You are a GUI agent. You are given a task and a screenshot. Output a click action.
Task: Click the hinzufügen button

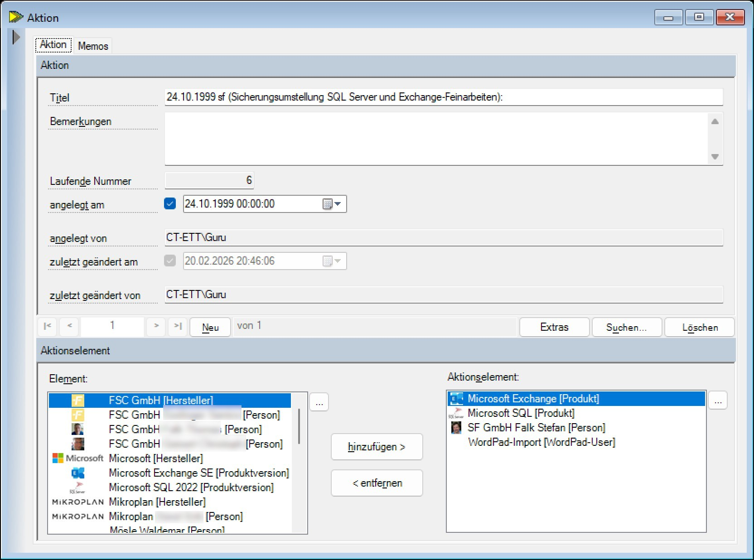click(x=377, y=447)
